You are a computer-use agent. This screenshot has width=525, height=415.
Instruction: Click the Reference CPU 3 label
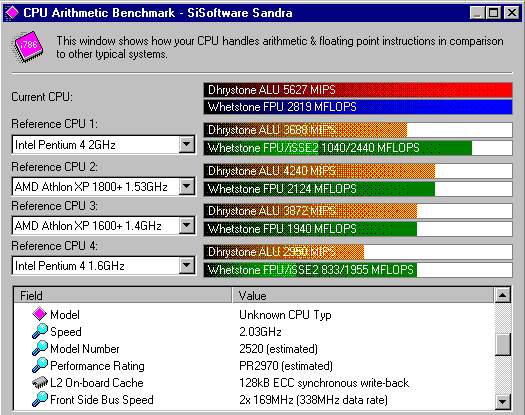click(54, 206)
